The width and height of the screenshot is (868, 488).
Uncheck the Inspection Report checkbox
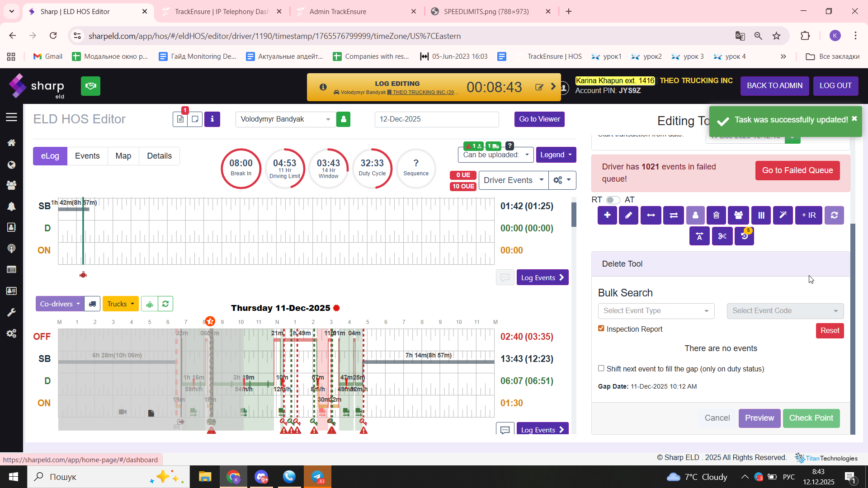click(601, 328)
